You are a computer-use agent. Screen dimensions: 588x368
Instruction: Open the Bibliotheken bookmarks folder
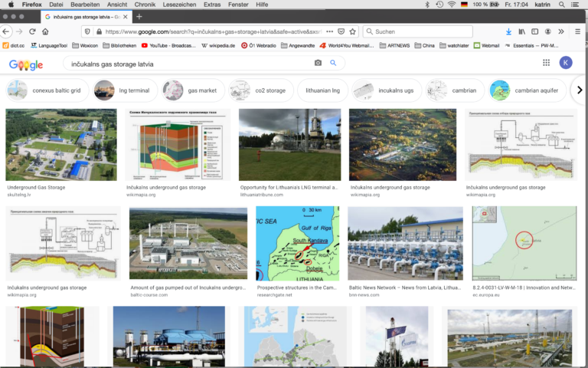119,45
